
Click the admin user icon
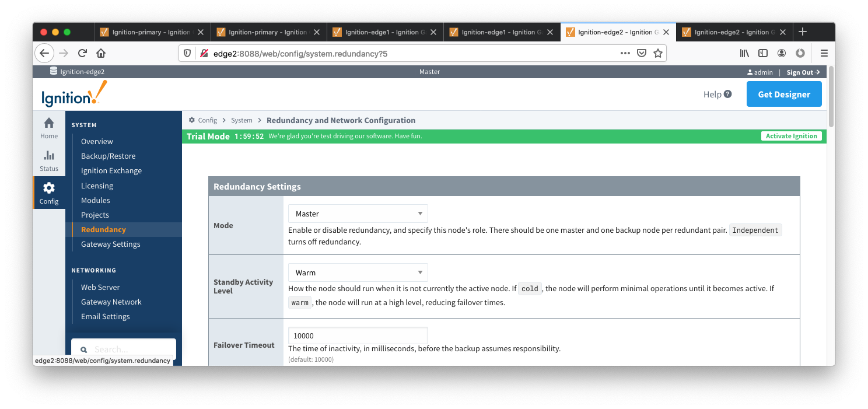(750, 72)
